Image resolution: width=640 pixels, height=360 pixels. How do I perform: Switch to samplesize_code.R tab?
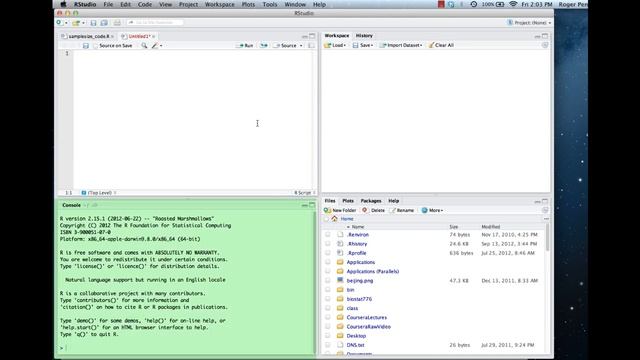coord(88,36)
